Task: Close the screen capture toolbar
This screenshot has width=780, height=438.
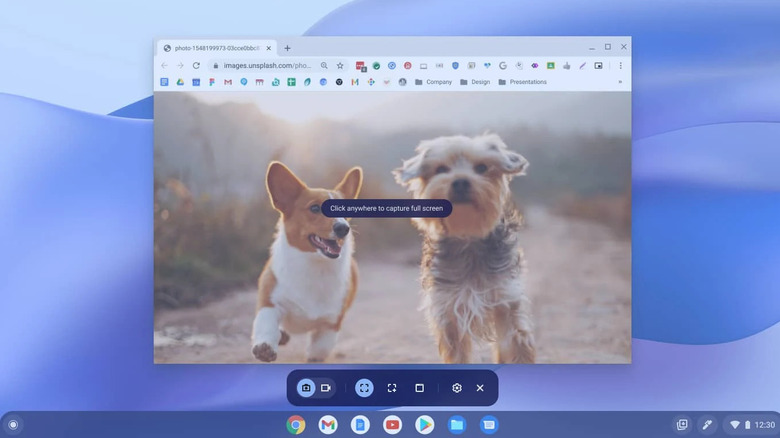Action: (480, 388)
